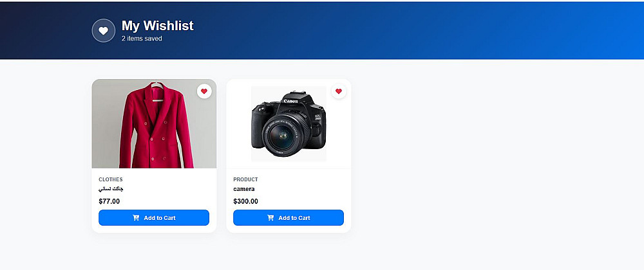The image size is (644, 270).
Task: Unfavorite the camera using its heart button
Action: [x=339, y=91]
